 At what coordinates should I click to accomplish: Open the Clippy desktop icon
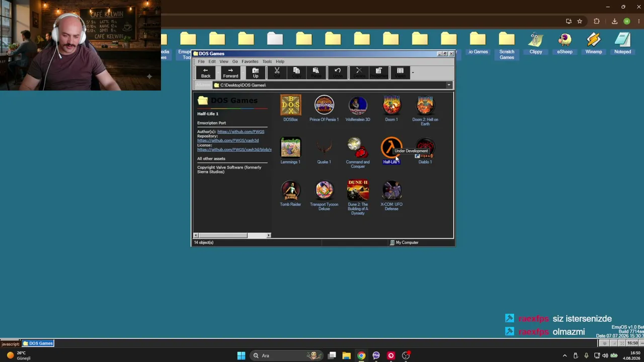[536, 40]
